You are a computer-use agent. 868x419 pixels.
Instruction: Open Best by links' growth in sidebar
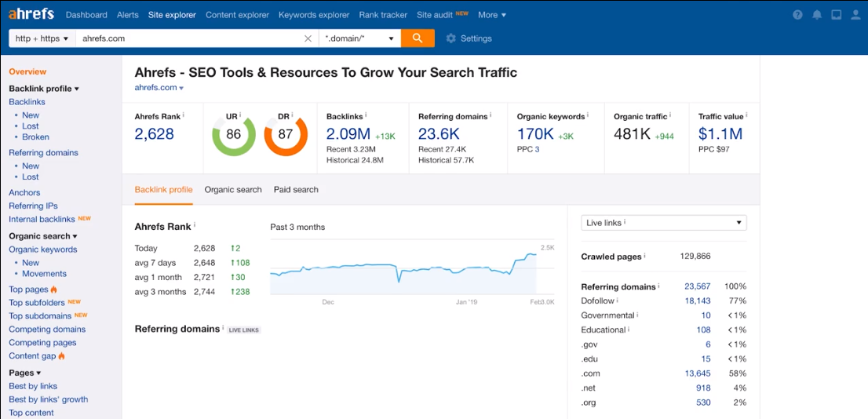48,399
